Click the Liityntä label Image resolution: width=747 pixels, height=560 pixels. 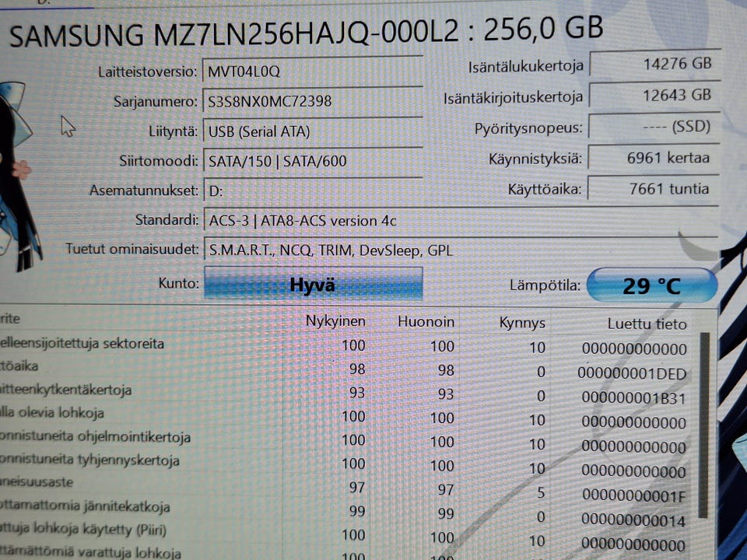pyautogui.click(x=173, y=131)
